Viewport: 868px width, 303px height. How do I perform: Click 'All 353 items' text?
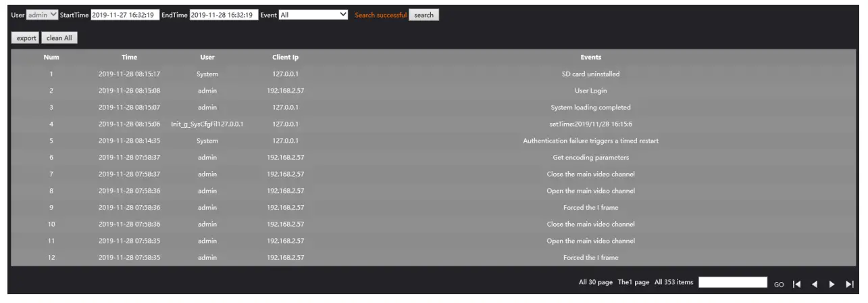(x=674, y=282)
